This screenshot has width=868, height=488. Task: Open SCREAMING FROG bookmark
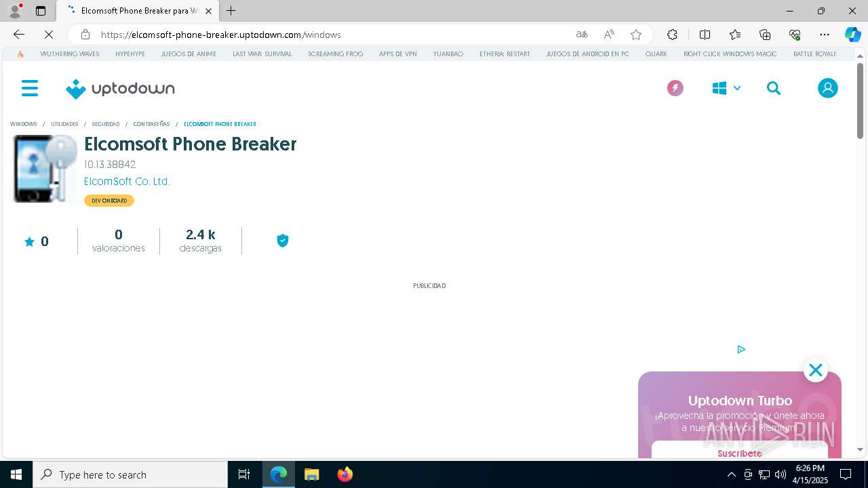pos(336,54)
